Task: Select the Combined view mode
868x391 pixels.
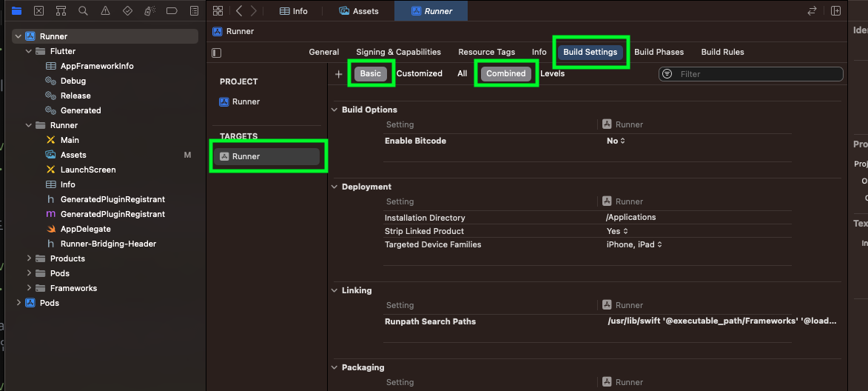Action: click(506, 73)
